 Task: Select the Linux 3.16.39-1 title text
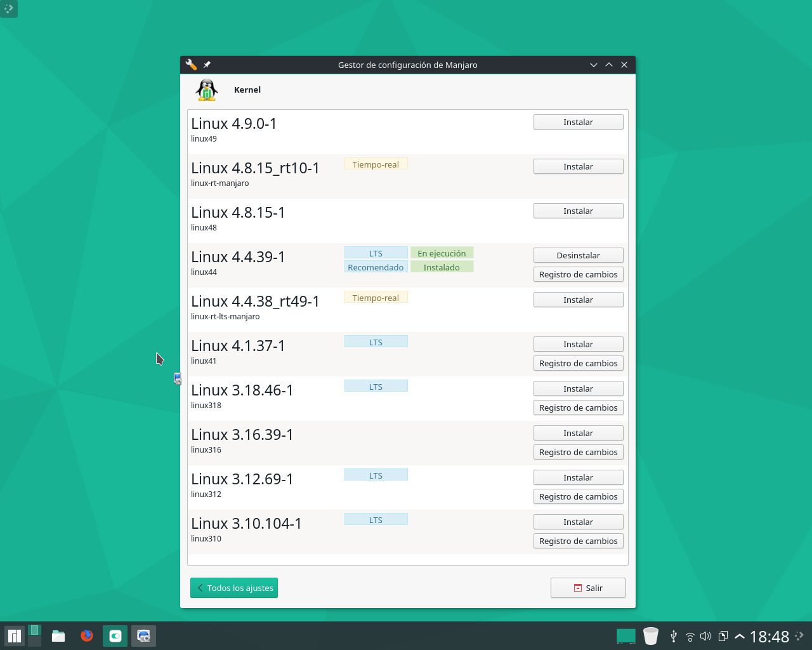coord(242,435)
